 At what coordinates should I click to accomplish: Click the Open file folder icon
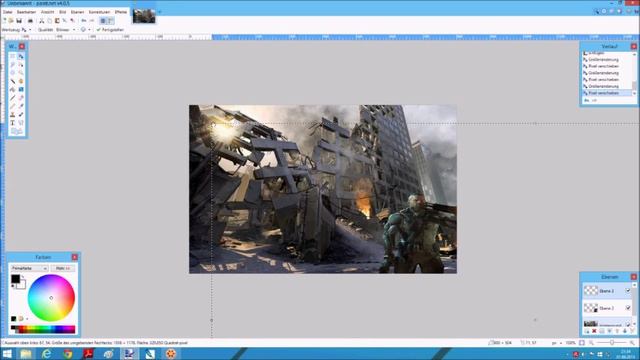coord(11,20)
